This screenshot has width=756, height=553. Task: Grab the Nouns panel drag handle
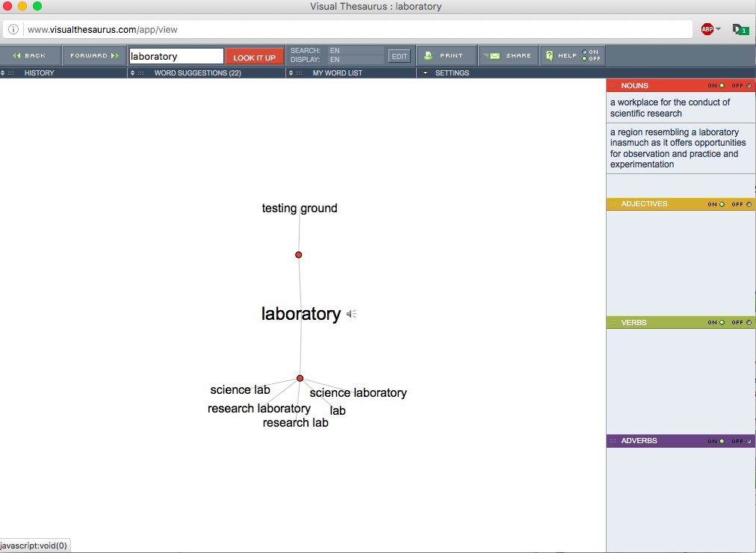pos(613,86)
